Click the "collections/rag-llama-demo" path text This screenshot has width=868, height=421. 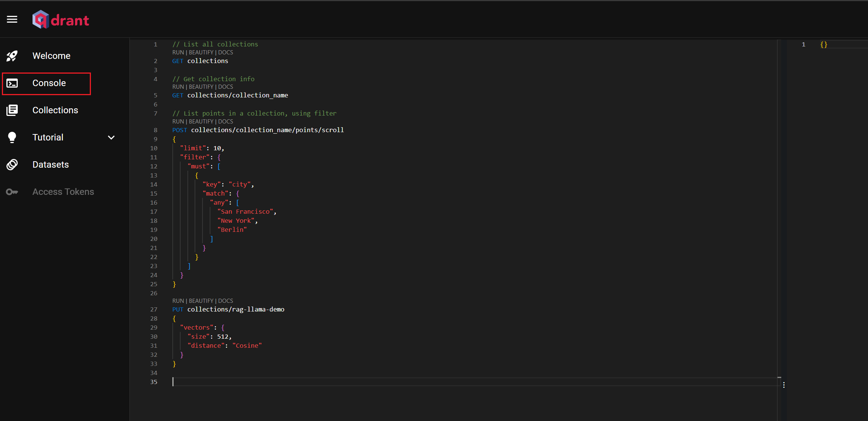[x=236, y=309]
